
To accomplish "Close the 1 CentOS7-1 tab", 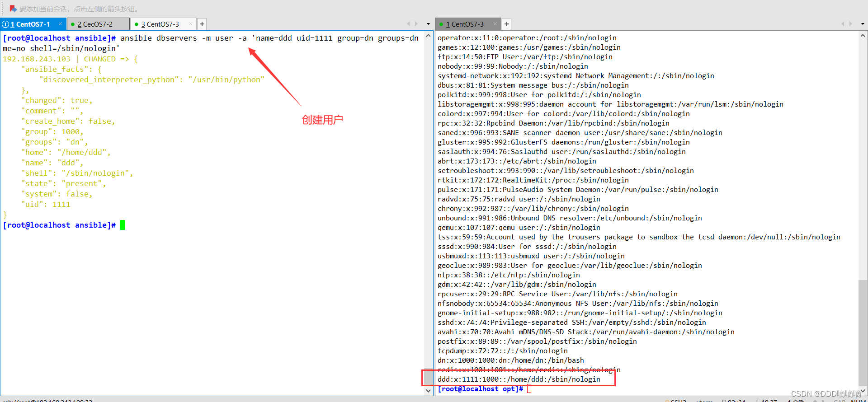I will coord(60,24).
